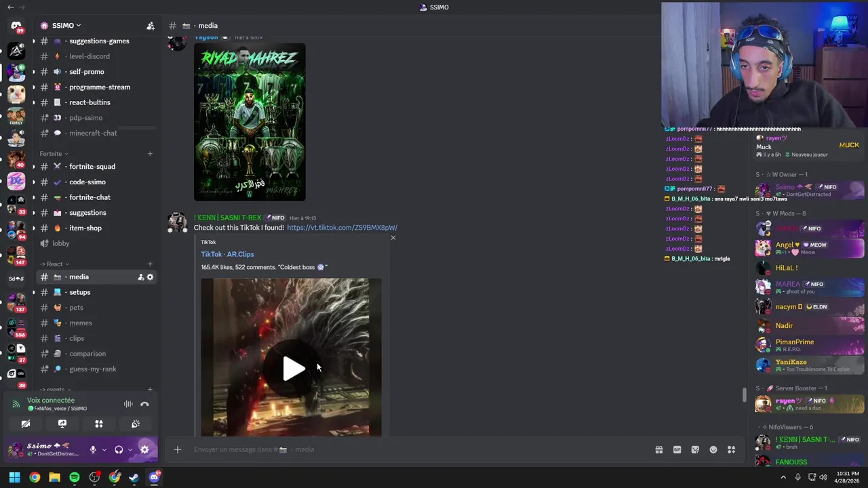868x488 pixels.
Task: Select the self-promo channel
Action: pos(96,72)
